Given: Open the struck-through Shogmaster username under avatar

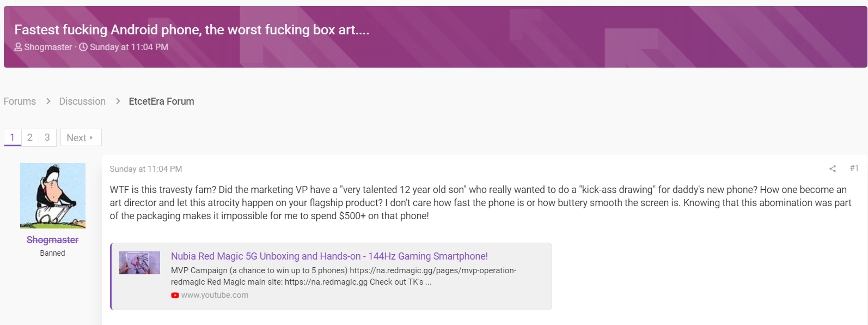Looking at the screenshot, I should (x=53, y=240).
